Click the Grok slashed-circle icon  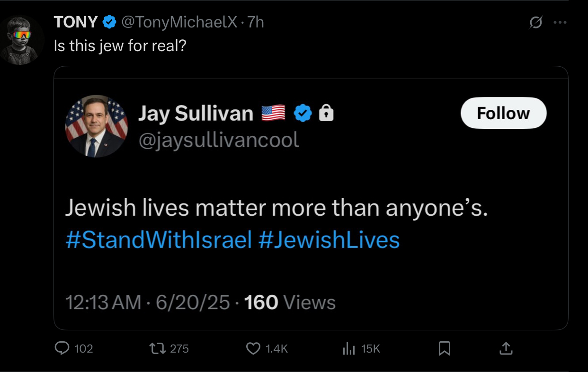coord(535,23)
